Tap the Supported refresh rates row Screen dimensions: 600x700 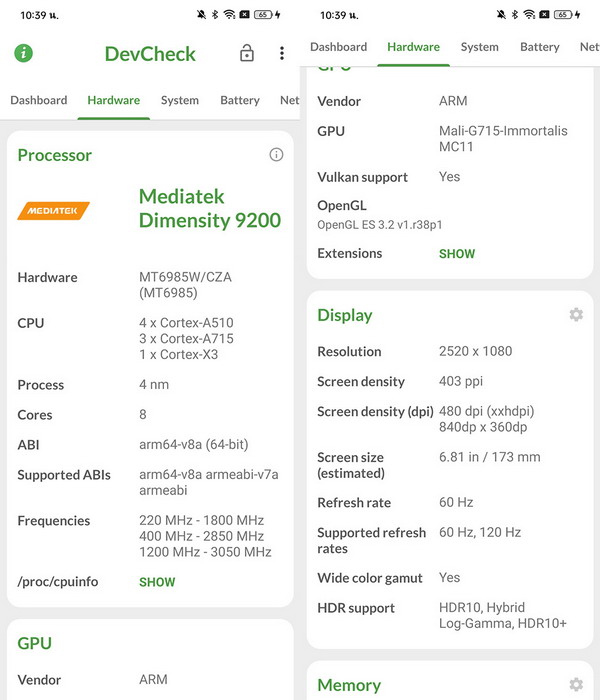tap(450, 540)
